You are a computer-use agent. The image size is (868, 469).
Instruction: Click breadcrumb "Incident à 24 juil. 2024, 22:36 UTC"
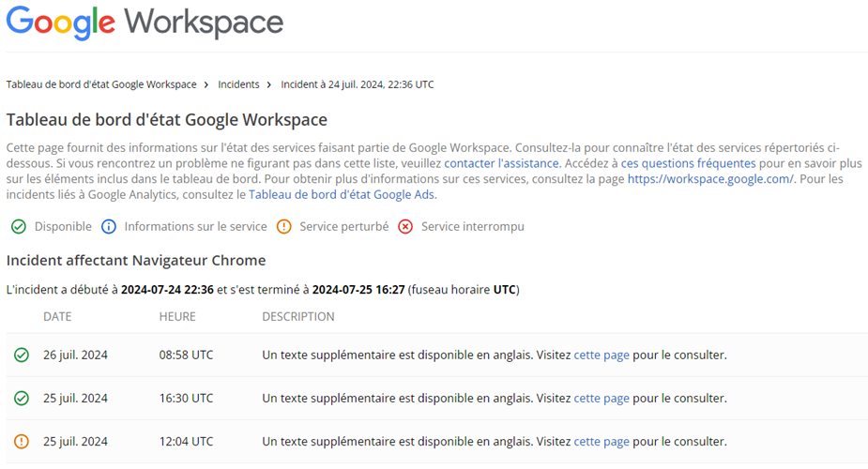click(x=358, y=84)
